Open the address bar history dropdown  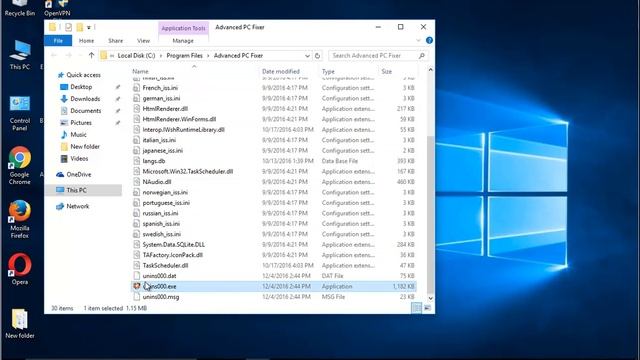[307, 56]
